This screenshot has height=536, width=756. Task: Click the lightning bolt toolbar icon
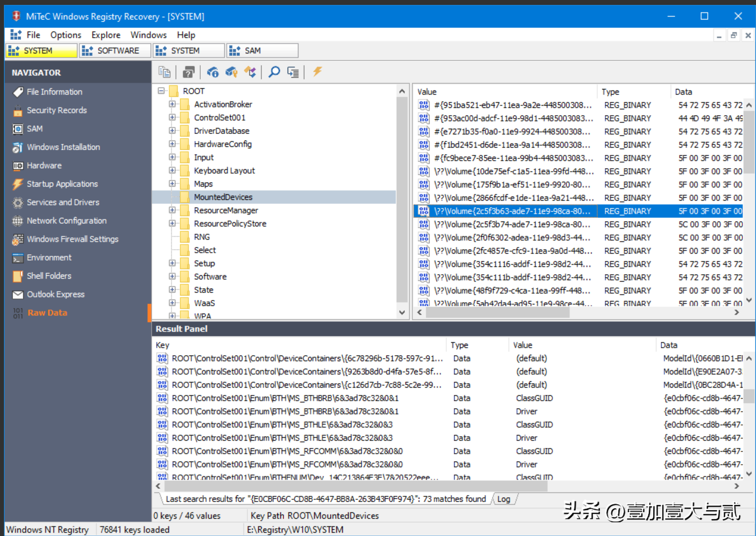coord(317,72)
